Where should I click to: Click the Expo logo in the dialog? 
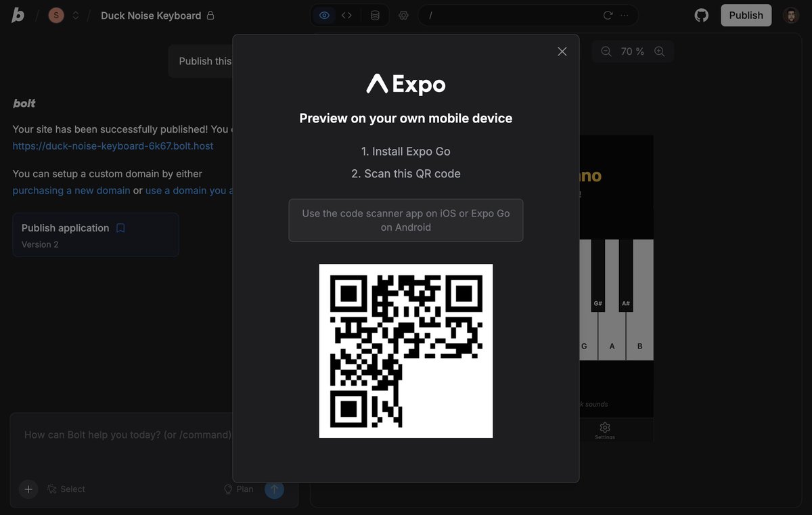point(406,84)
